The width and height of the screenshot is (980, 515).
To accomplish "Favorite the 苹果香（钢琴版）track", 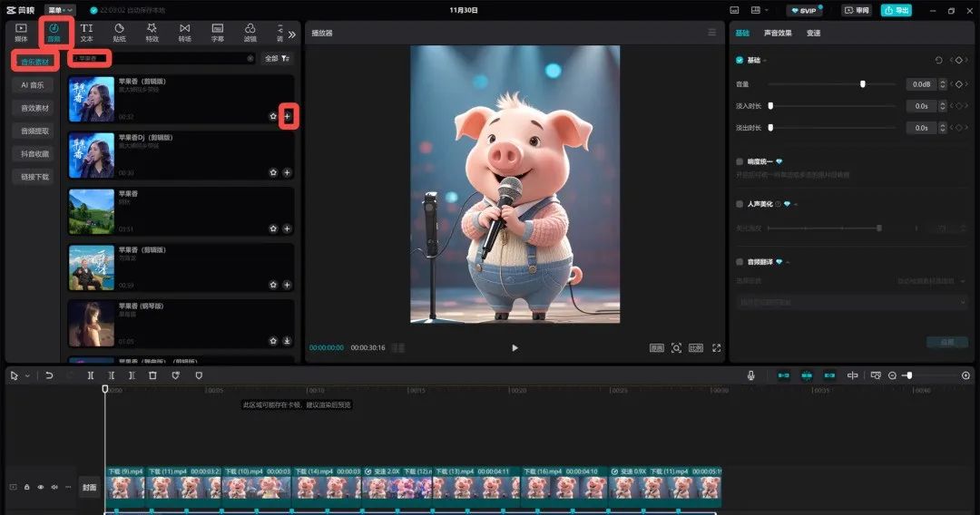I will (x=273, y=341).
